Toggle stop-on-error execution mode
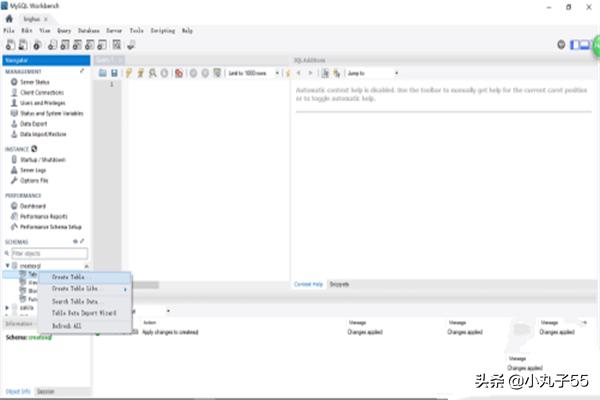This screenshot has height=400, width=600. pos(179,73)
